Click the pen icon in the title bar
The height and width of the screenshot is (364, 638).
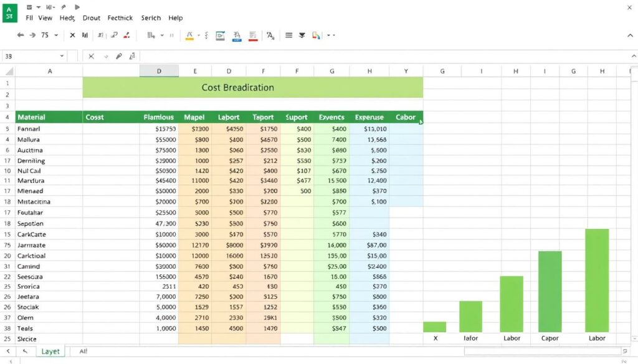click(64, 7)
